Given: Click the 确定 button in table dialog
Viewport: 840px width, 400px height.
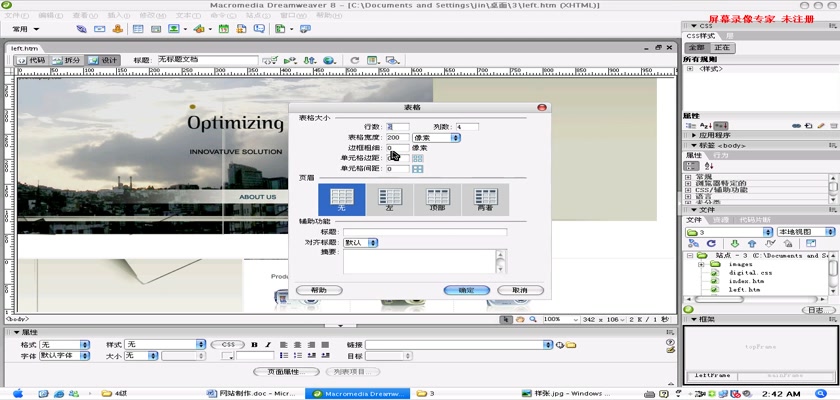Looking at the screenshot, I should point(467,290).
